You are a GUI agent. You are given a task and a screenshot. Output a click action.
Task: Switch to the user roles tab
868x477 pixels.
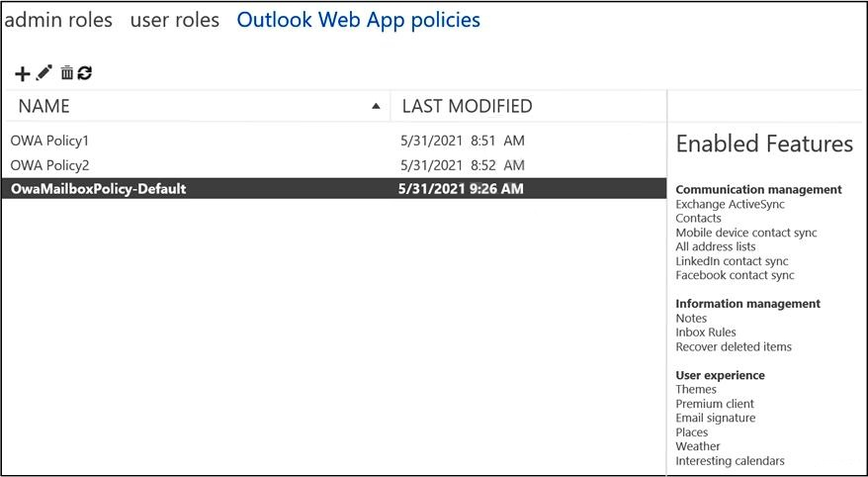(x=175, y=20)
